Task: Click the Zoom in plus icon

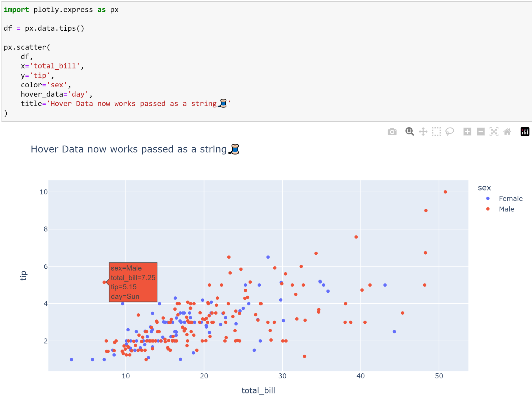Action: pyautogui.click(x=467, y=132)
